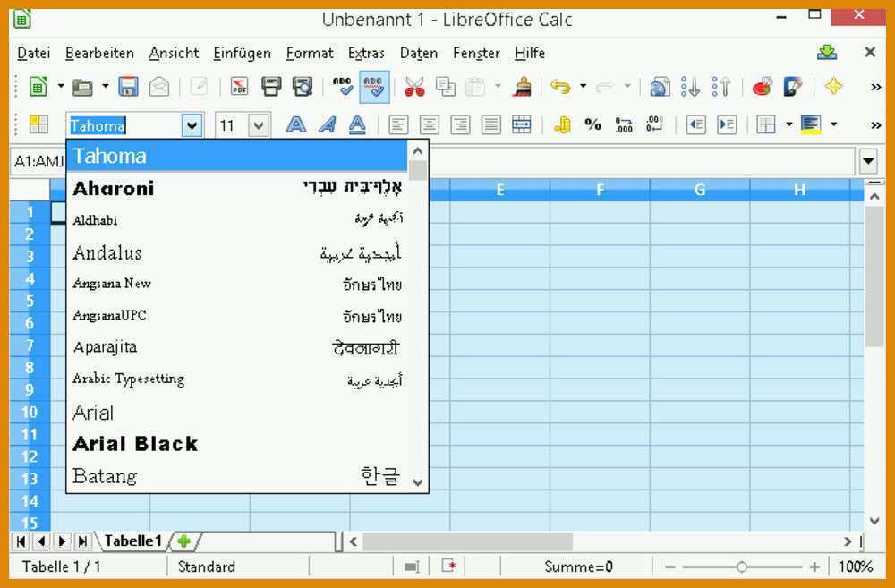This screenshot has width=895, height=588.
Task: Pick the Batang font entry
Action: pos(237,476)
